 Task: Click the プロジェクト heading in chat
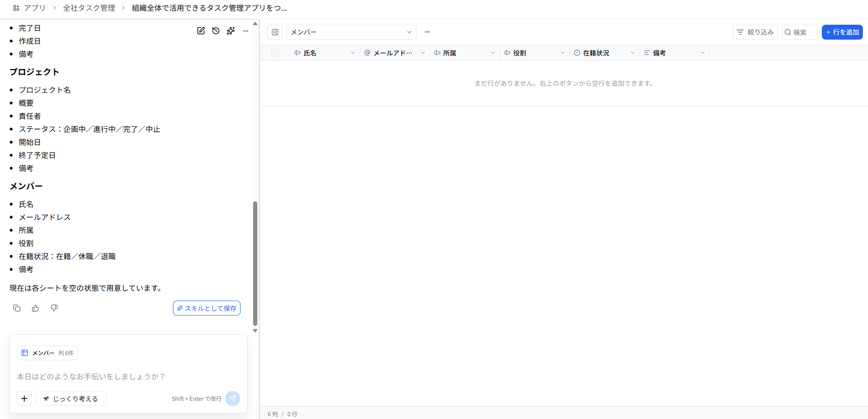click(34, 72)
